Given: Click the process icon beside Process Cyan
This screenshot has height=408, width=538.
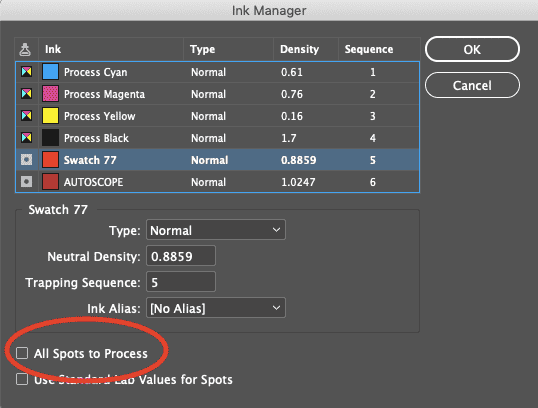Looking at the screenshot, I should [26, 71].
